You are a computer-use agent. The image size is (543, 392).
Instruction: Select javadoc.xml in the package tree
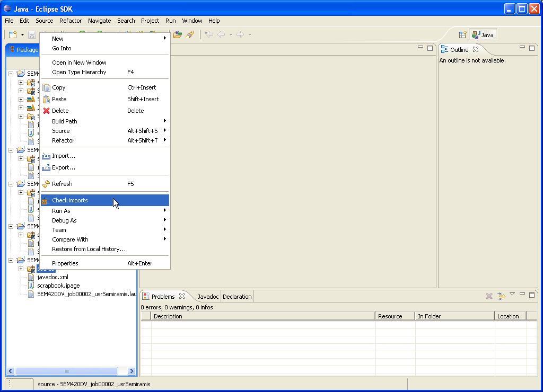[52, 277]
